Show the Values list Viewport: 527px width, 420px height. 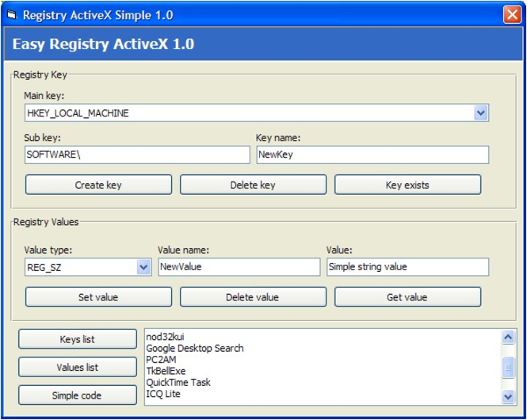(x=78, y=367)
